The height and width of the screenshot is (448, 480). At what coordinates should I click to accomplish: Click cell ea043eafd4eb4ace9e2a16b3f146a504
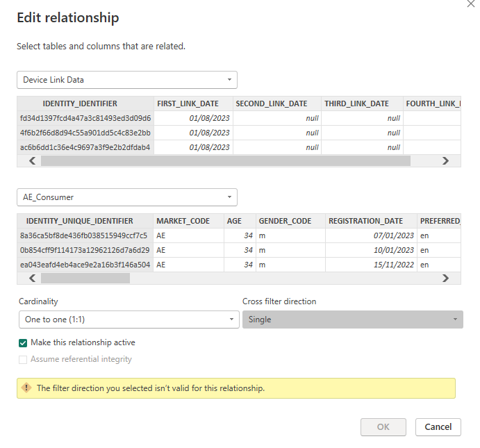tap(85, 265)
